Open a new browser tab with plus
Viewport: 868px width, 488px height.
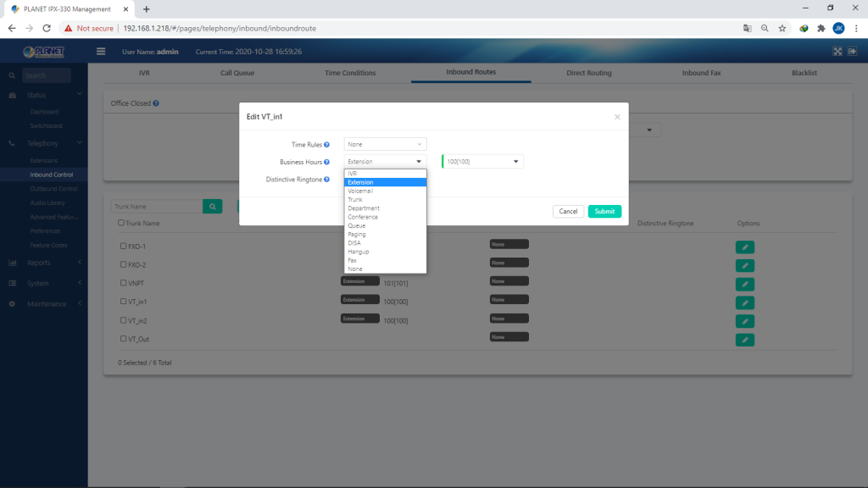coord(146,8)
